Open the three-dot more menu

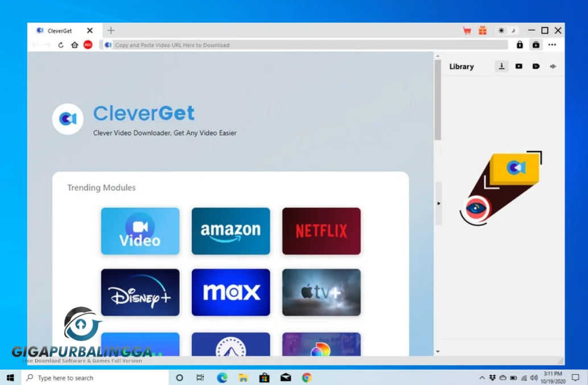pos(552,44)
